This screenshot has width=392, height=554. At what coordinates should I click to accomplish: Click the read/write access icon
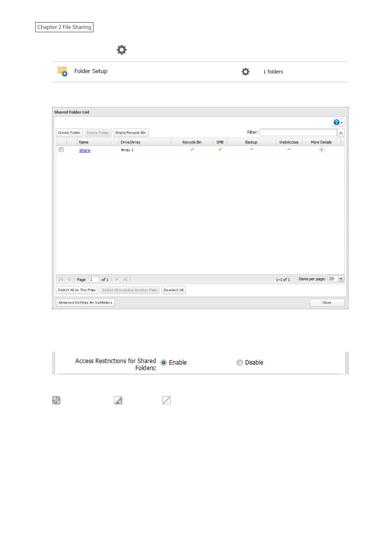(x=56, y=400)
